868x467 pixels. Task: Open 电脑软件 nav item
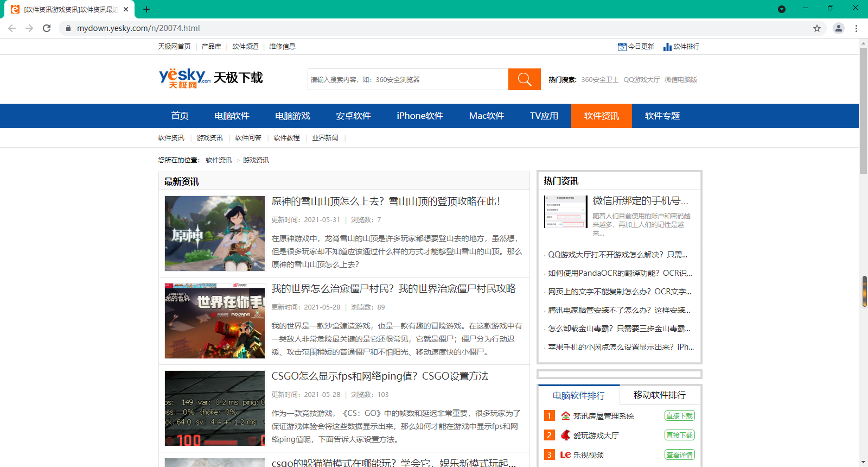click(232, 116)
